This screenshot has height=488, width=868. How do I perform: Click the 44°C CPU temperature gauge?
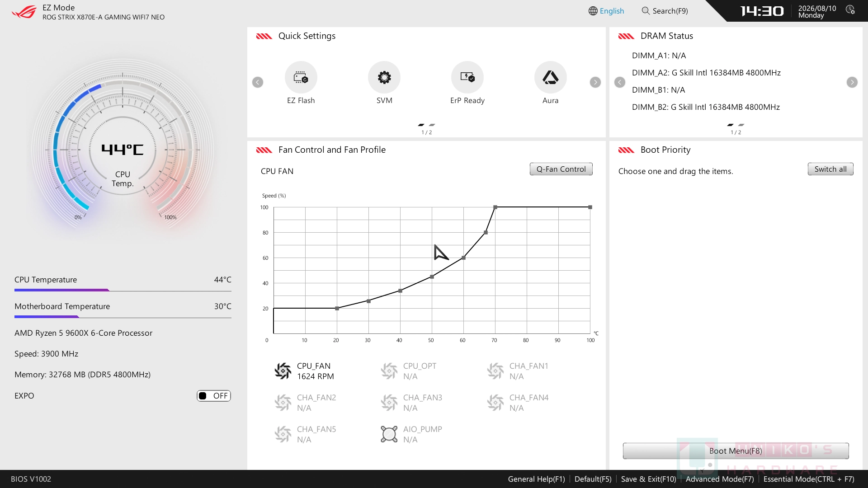(123, 150)
